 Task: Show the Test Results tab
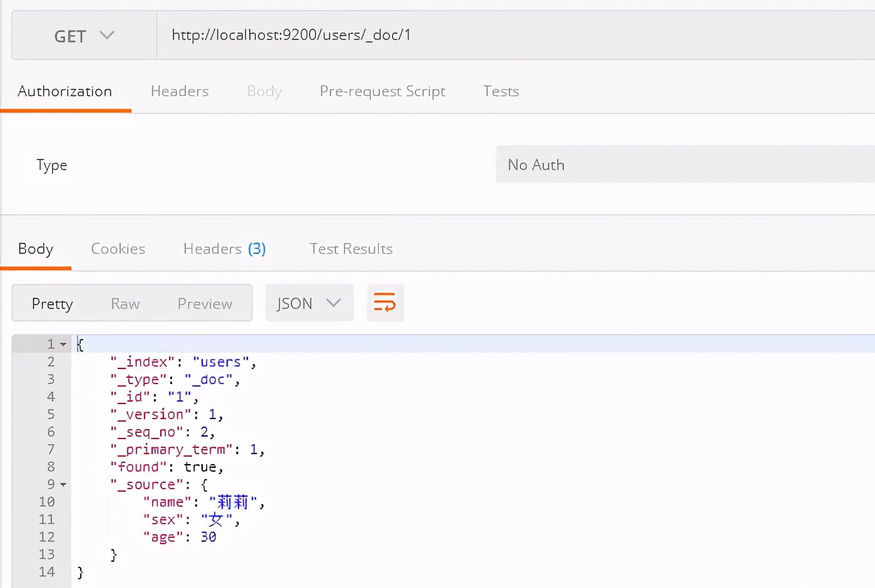[x=351, y=249]
